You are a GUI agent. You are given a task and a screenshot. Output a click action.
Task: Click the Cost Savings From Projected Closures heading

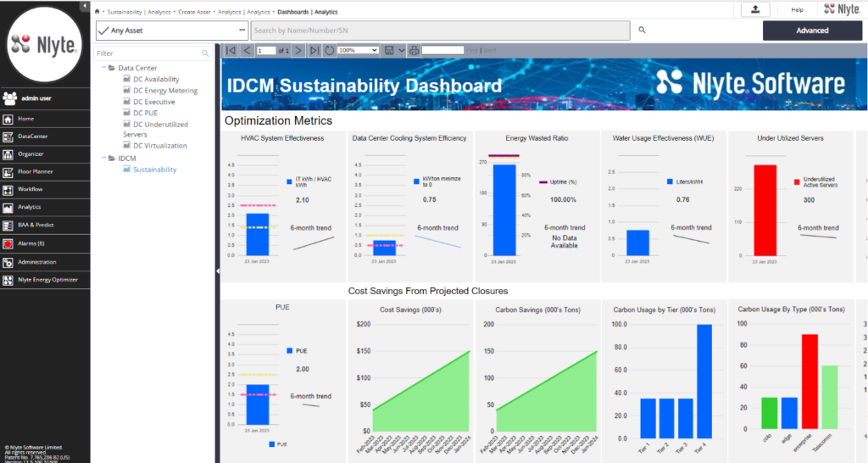(428, 291)
